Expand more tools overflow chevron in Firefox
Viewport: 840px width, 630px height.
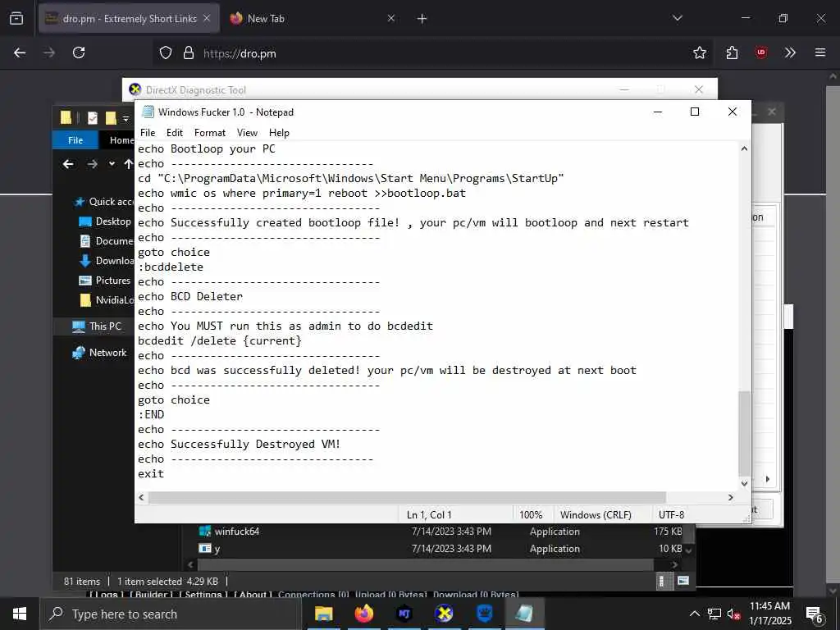(790, 52)
